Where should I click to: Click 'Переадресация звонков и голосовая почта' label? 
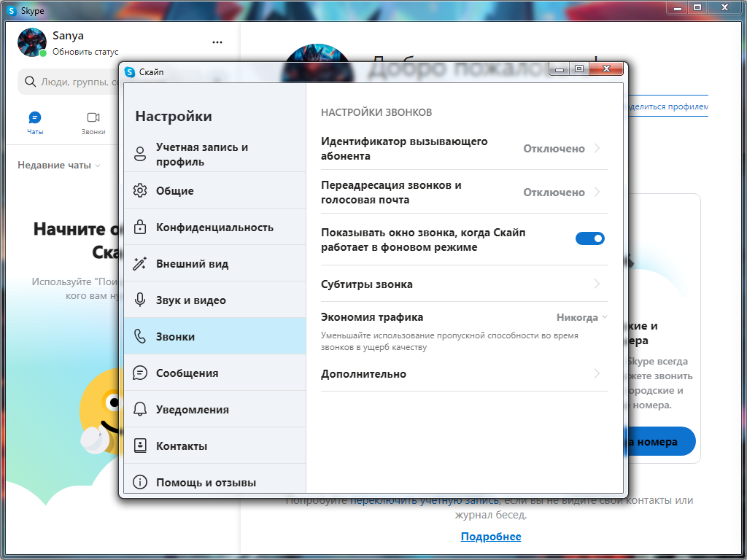pyautogui.click(x=391, y=192)
